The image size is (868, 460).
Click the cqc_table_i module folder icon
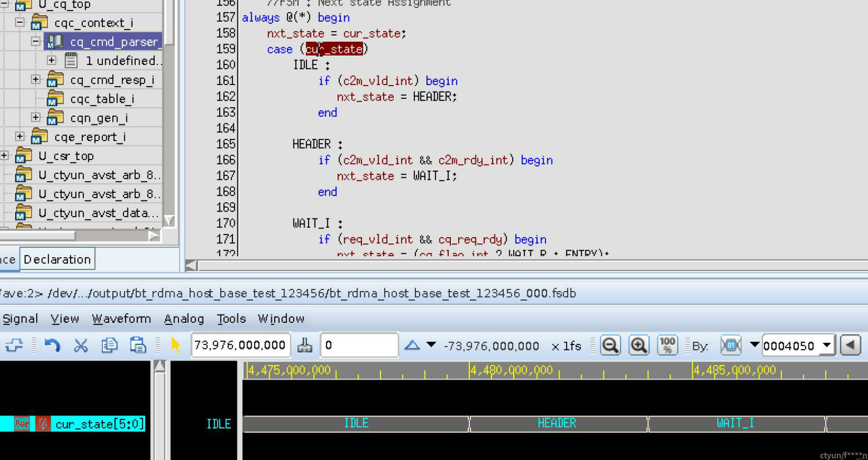[x=55, y=99]
